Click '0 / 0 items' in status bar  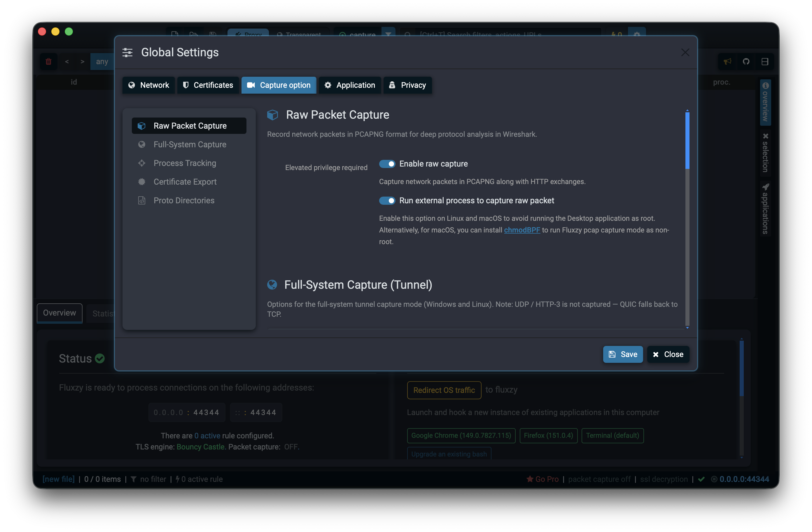coord(102,479)
